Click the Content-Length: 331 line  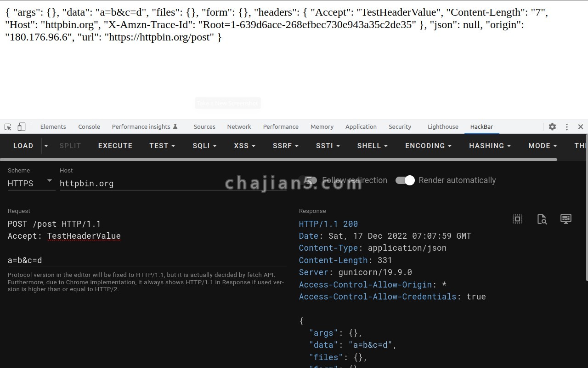pyautogui.click(x=345, y=260)
